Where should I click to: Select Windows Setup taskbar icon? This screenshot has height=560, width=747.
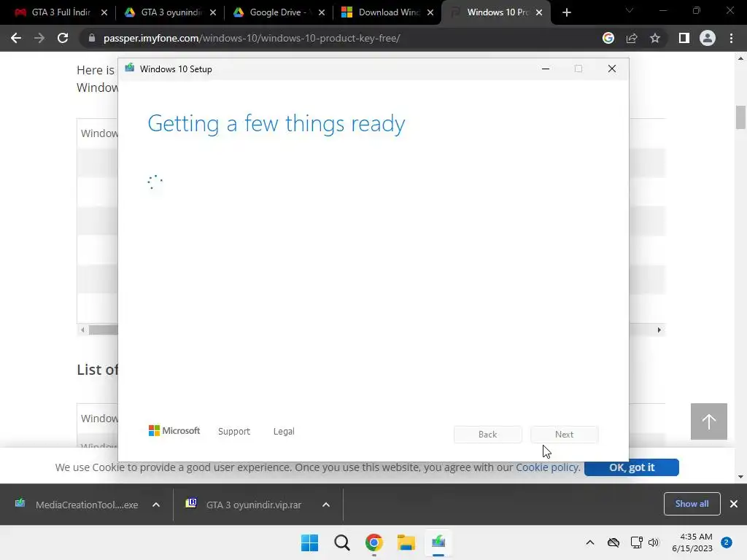[438, 542]
